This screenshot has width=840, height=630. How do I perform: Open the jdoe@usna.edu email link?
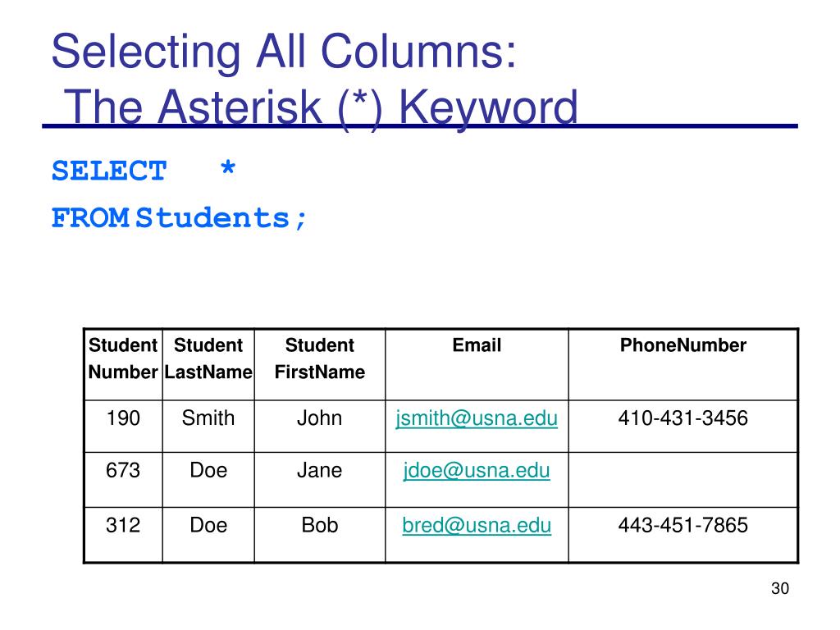tap(477, 471)
